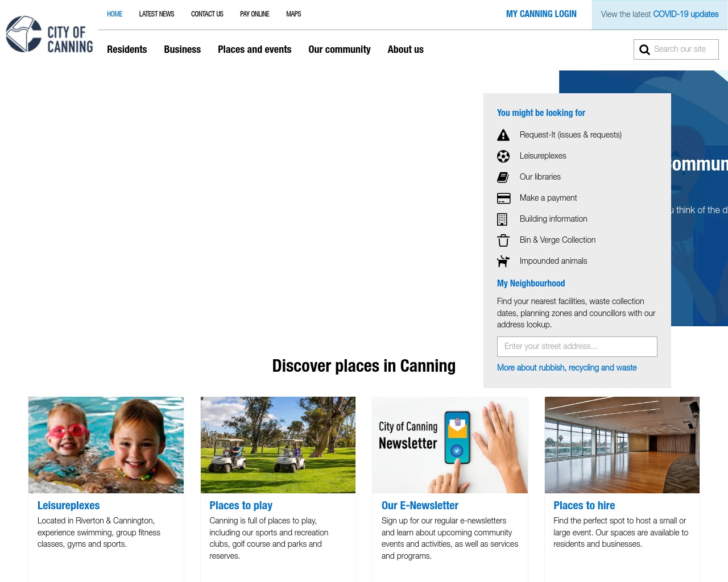Image resolution: width=728 pixels, height=582 pixels.
Task: Click the Bin & Verge Collection bin icon
Action: [x=503, y=240]
